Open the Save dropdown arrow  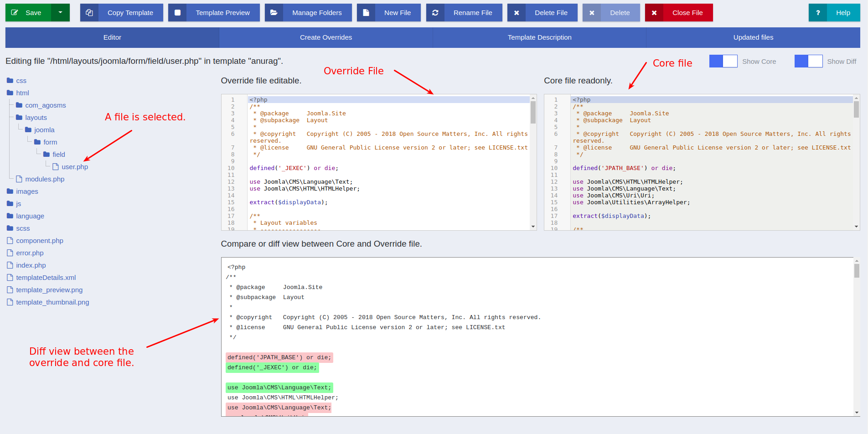(x=60, y=13)
